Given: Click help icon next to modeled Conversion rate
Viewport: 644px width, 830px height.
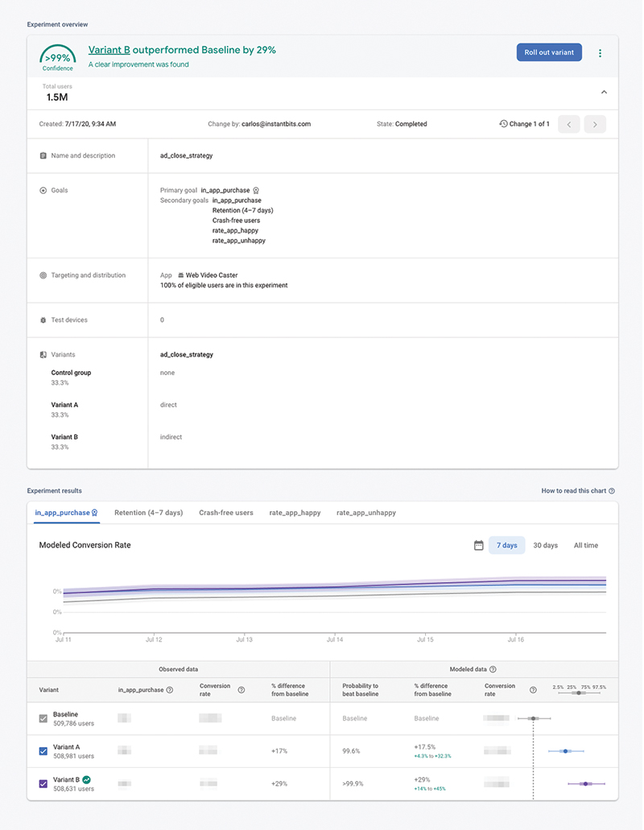Looking at the screenshot, I should tap(533, 690).
